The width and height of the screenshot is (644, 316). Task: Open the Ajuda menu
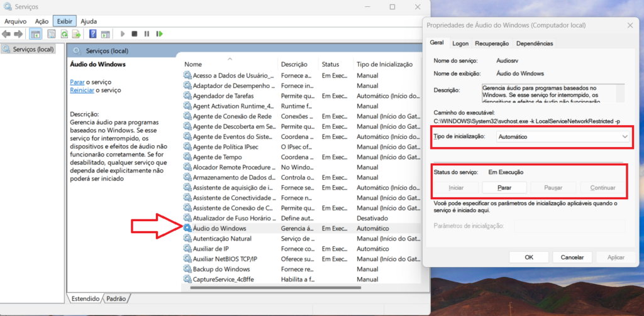point(89,21)
